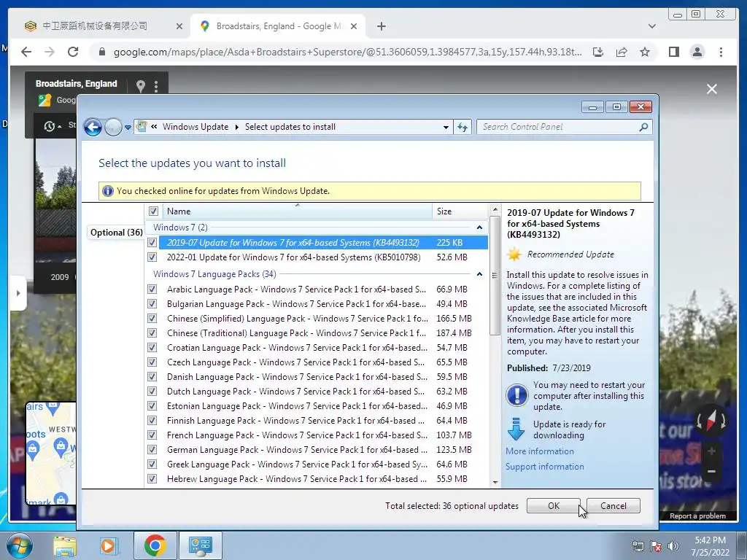The image size is (747, 560).
Task: Open the Chrome profile icon
Action: 697,52
